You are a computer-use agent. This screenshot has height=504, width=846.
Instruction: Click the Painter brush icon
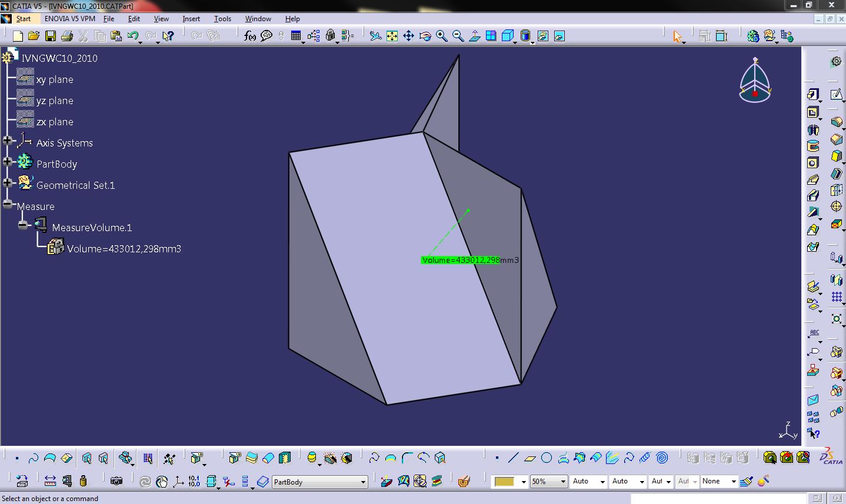pos(747,481)
